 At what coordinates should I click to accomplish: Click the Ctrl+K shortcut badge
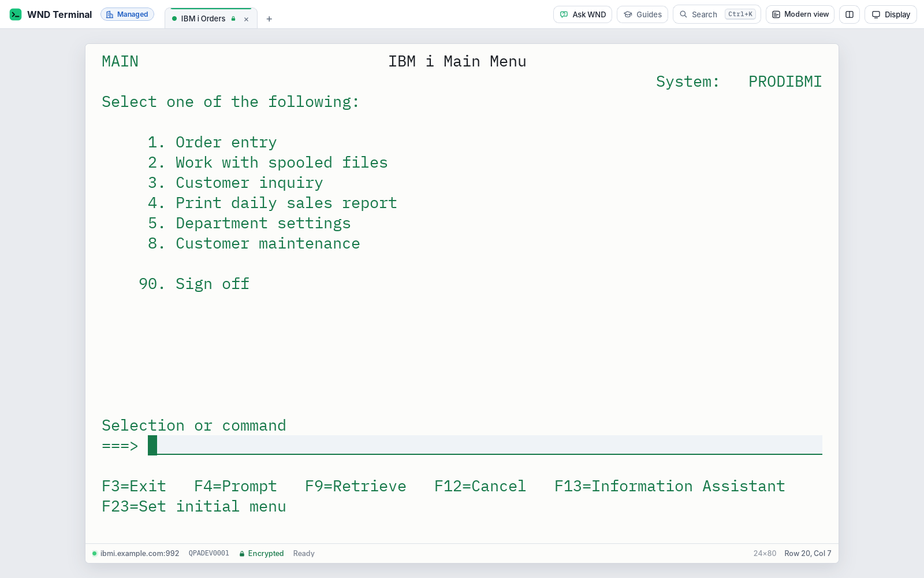click(x=740, y=14)
